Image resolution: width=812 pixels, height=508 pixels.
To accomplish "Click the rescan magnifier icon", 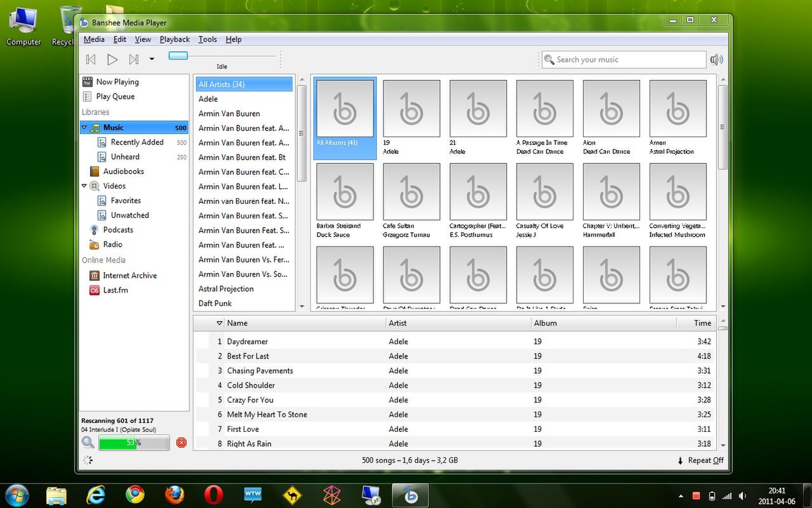I will 88,443.
